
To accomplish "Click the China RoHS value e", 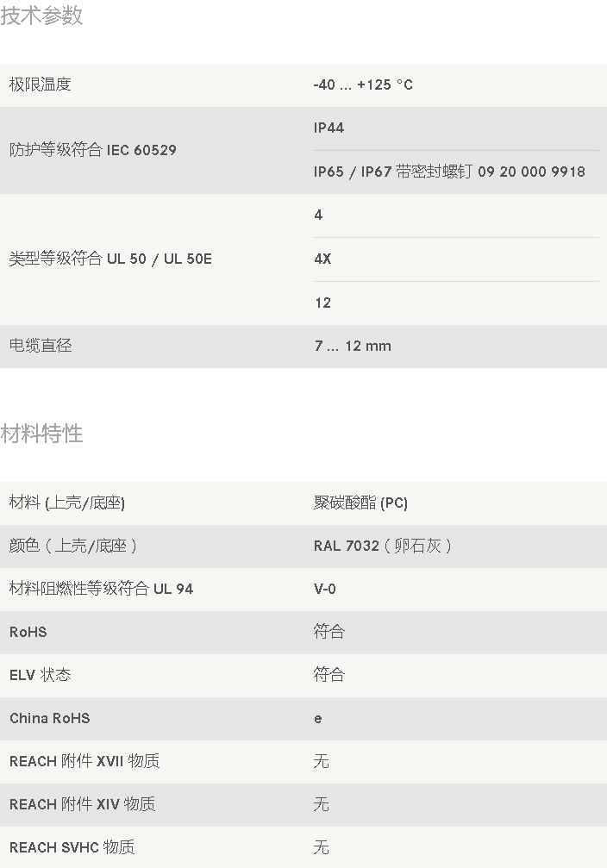I will (318, 719).
